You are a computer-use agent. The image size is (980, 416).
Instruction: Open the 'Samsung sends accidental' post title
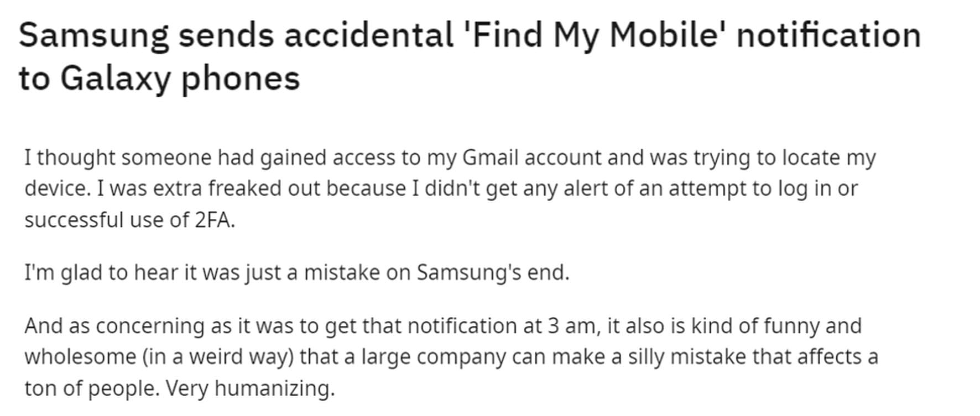470,56
